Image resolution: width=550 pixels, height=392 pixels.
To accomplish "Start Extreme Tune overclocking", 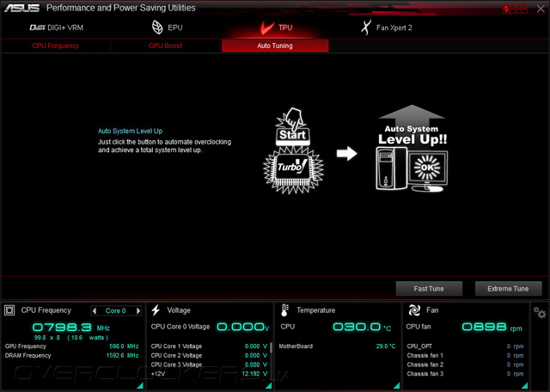I will pos(508,289).
